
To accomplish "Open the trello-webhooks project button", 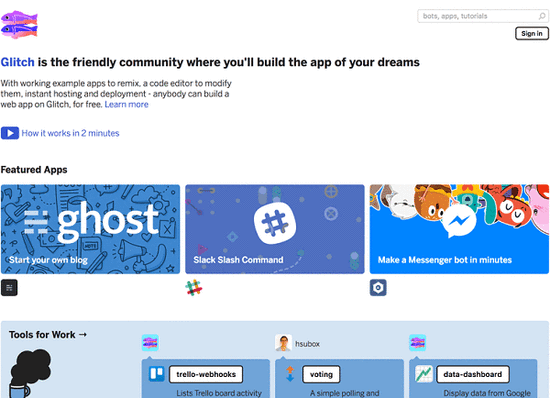I will click(x=206, y=375).
